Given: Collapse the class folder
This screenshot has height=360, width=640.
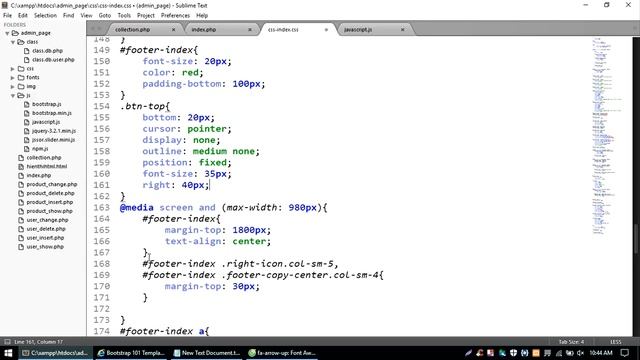Looking at the screenshot, I should click(x=13, y=42).
